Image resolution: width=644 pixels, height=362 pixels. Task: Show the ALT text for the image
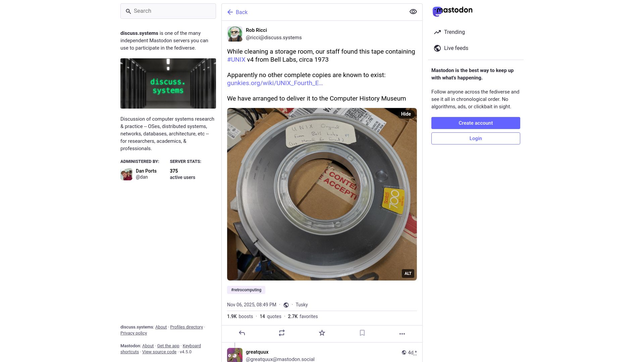point(408,274)
